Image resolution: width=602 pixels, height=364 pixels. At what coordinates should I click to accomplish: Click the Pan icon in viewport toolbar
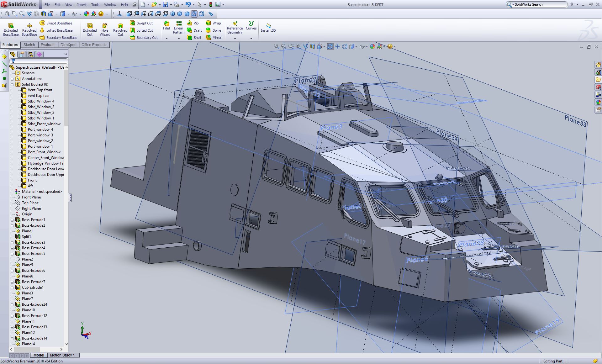pos(337,46)
